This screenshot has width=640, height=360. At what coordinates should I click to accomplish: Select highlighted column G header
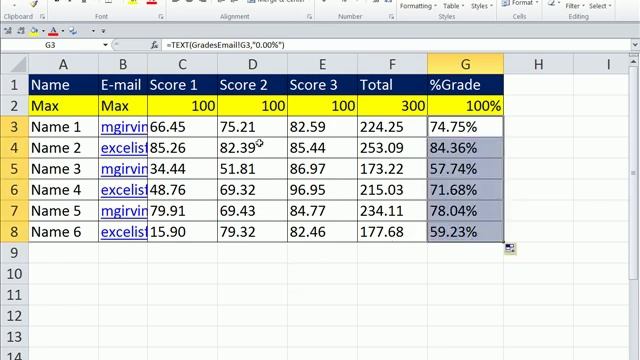point(466,64)
